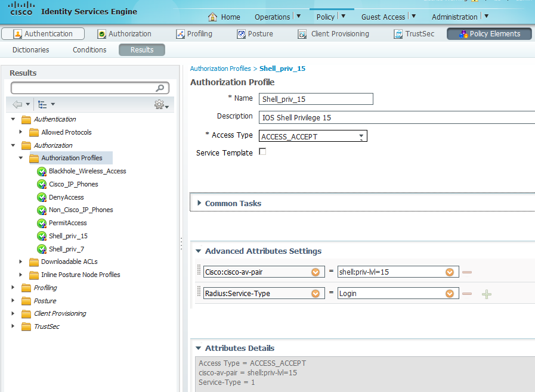Open the tree view options dropdown arrow

(x=53, y=104)
